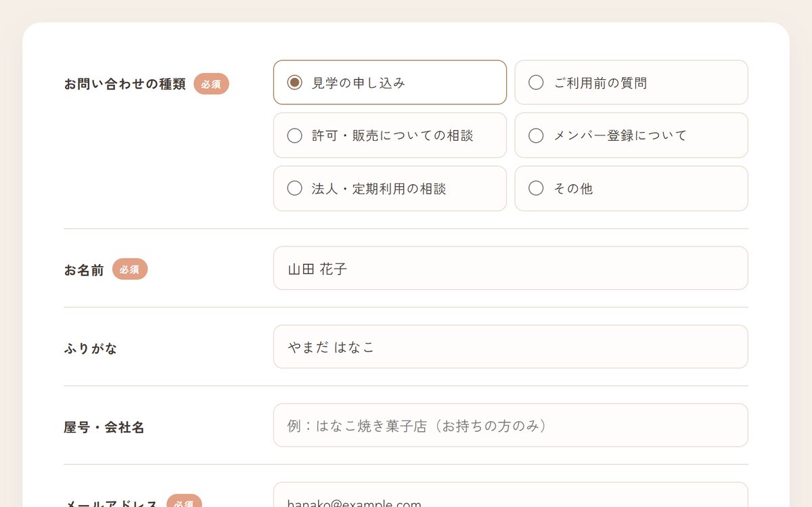Click the 屋号・会社名 label text
Viewport: 812px width, 507px height.
(104, 427)
